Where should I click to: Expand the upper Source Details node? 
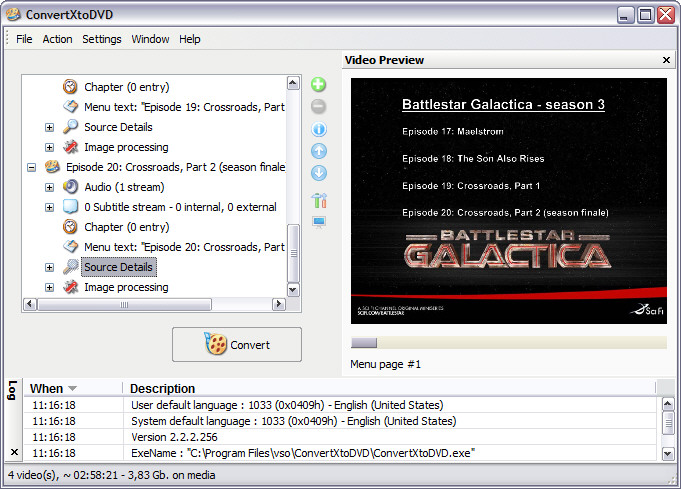50,127
